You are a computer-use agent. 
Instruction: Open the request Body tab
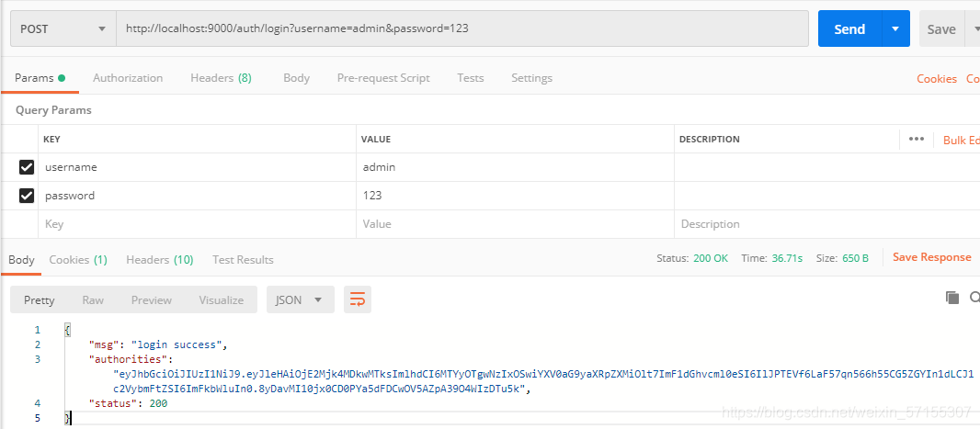pyautogui.click(x=296, y=78)
